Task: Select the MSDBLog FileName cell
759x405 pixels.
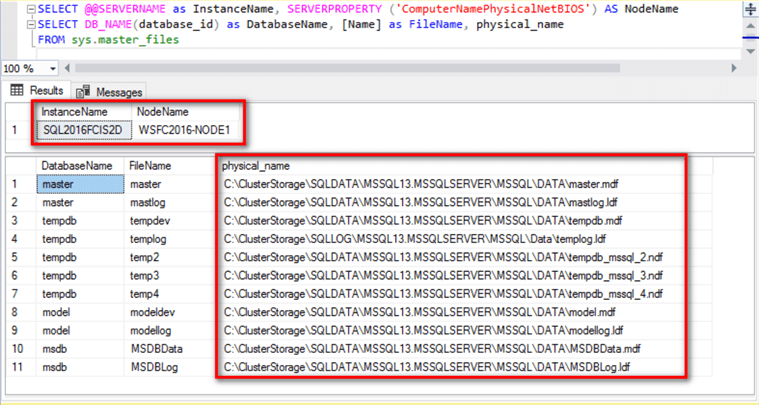Action: (168, 367)
